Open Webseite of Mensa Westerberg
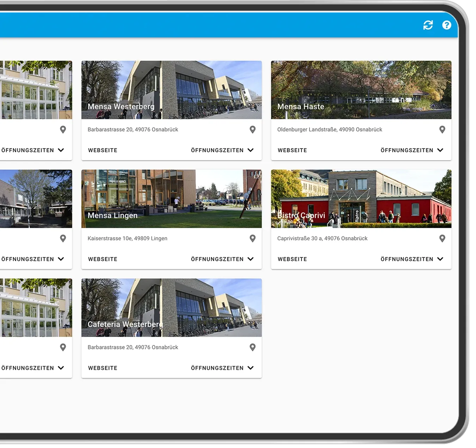 [x=103, y=150]
